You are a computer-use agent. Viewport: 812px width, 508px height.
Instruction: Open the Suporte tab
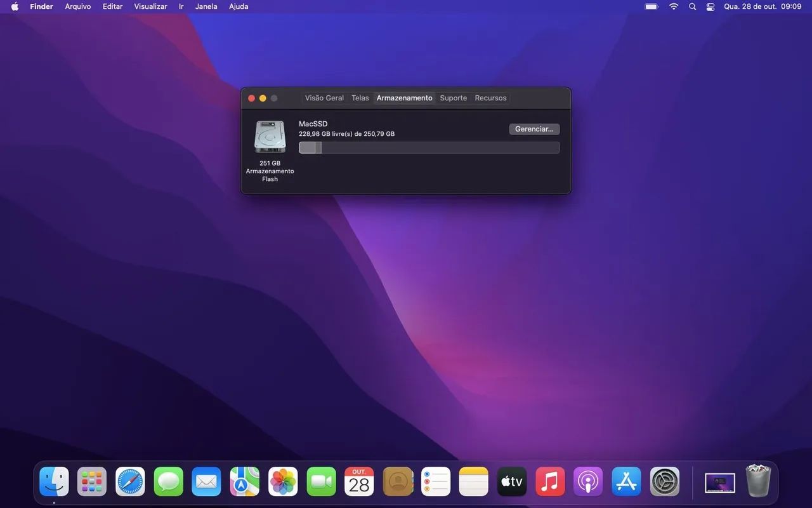454,98
